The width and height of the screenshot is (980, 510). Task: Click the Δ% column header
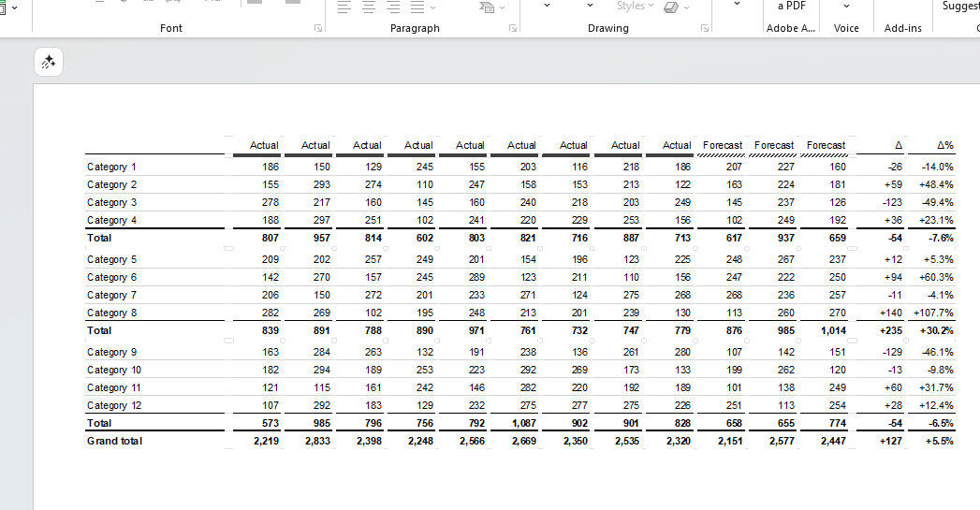pyautogui.click(x=944, y=145)
